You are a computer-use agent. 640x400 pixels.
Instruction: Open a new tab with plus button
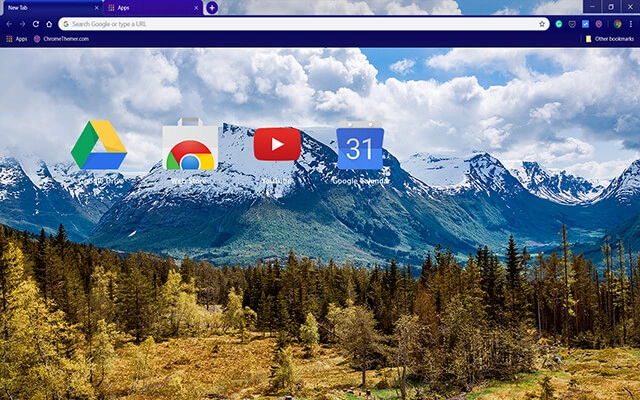tap(212, 8)
